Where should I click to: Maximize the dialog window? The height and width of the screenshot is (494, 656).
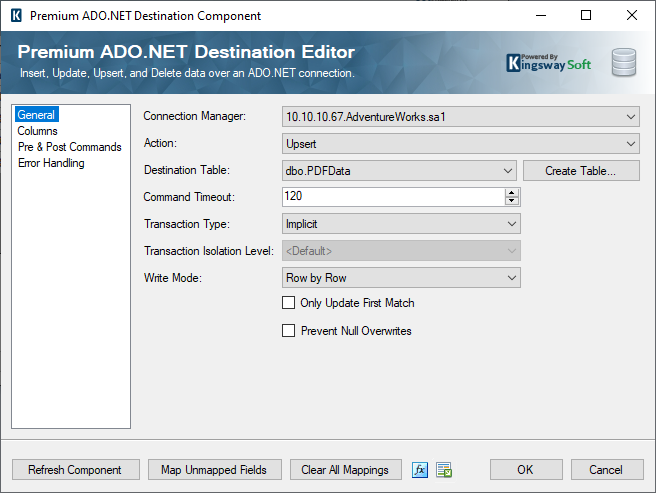(586, 15)
